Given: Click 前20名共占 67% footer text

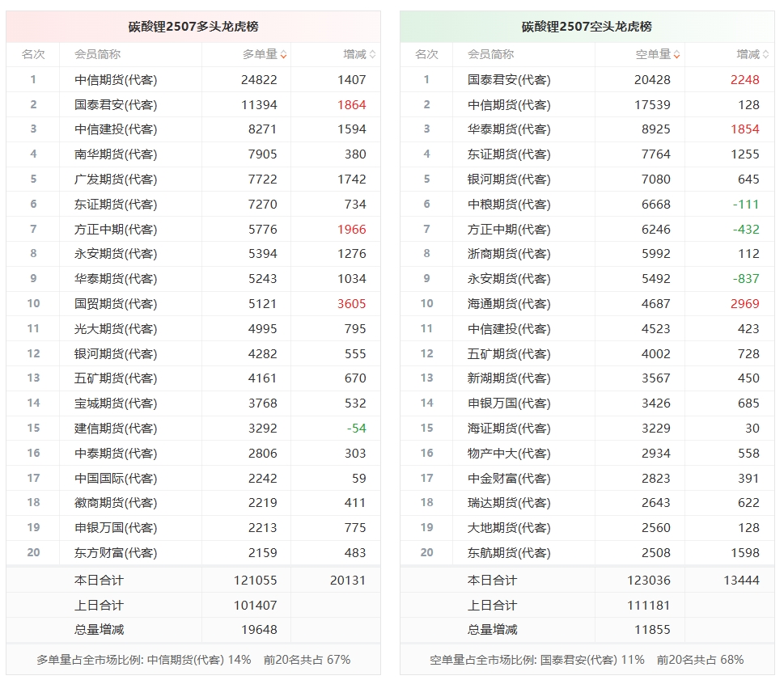Looking at the screenshot, I should 307,660.
